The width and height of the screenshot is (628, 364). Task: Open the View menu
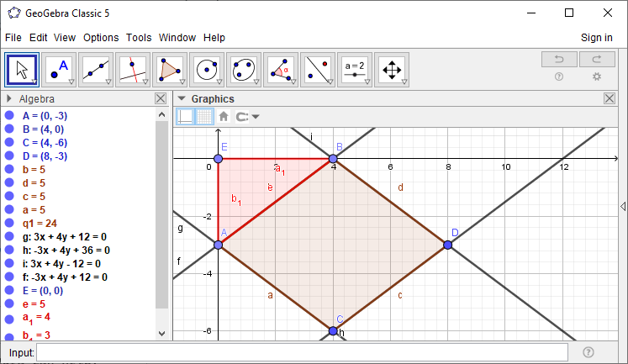point(65,38)
